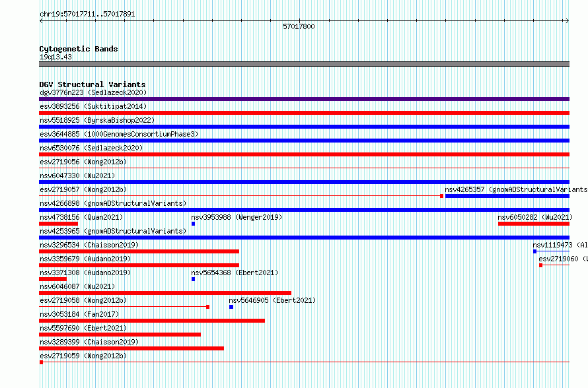This screenshot has height=388, width=588.
Task: Click the nsv4738156 (Quan2021) label
Action: pos(81,217)
